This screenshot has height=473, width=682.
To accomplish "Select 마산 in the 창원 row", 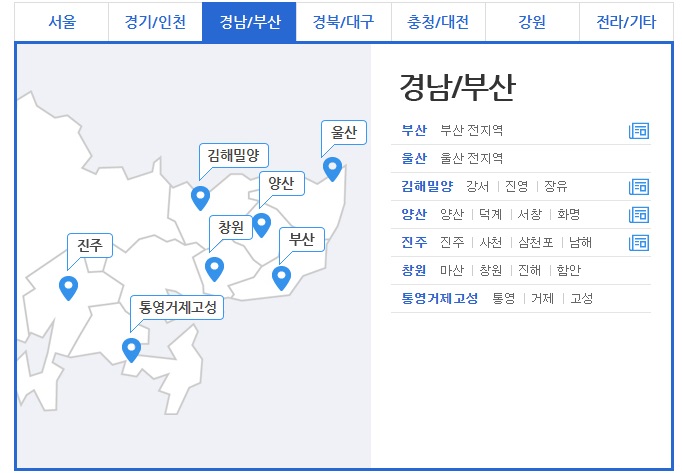I will pos(452,270).
